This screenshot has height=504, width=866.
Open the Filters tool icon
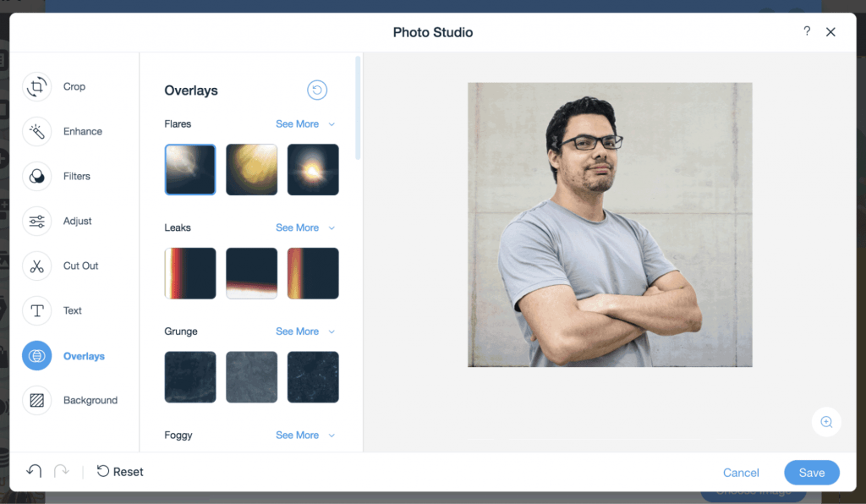coord(37,176)
